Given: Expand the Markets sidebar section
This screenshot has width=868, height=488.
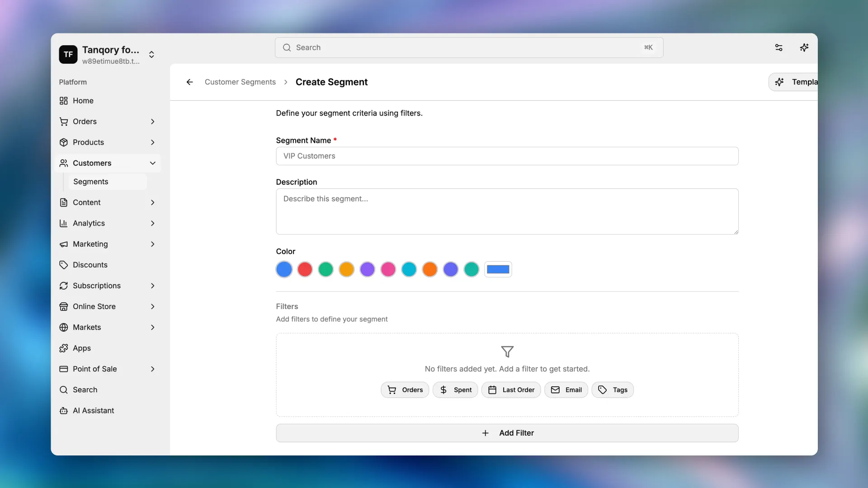Looking at the screenshot, I should pos(152,327).
